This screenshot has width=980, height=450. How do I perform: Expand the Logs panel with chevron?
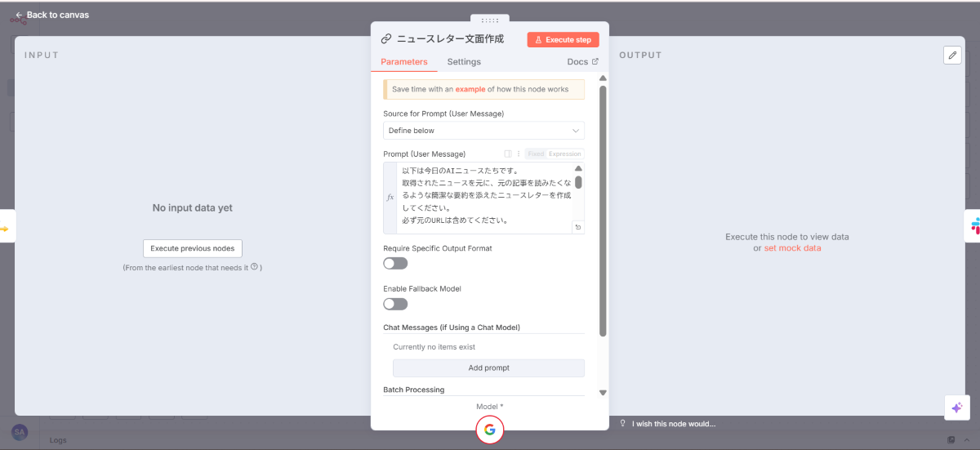click(x=966, y=440)
